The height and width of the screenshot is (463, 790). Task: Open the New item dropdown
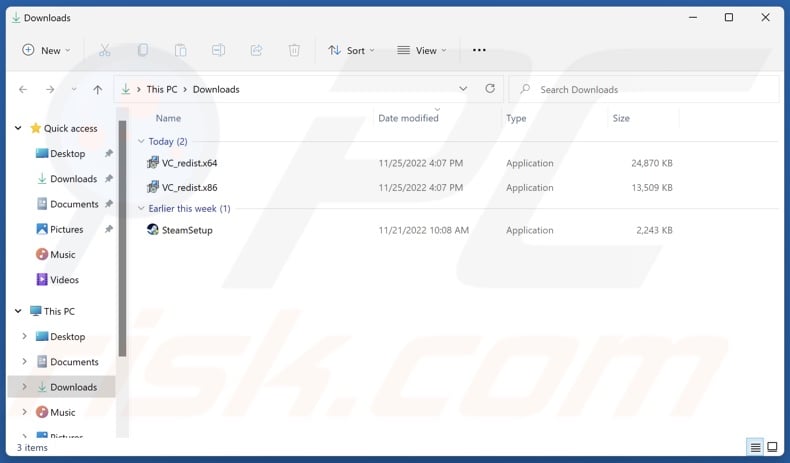[46, 50]
